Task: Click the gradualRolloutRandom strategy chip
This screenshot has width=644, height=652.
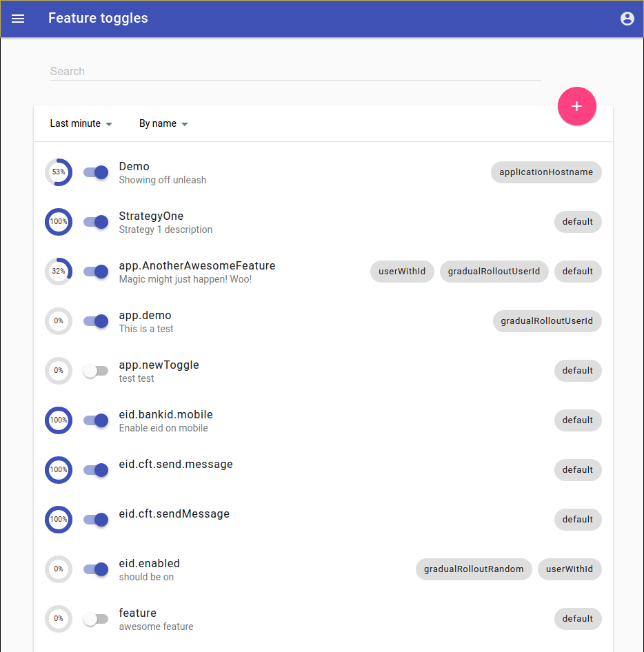Action: (x=474, y=569)
